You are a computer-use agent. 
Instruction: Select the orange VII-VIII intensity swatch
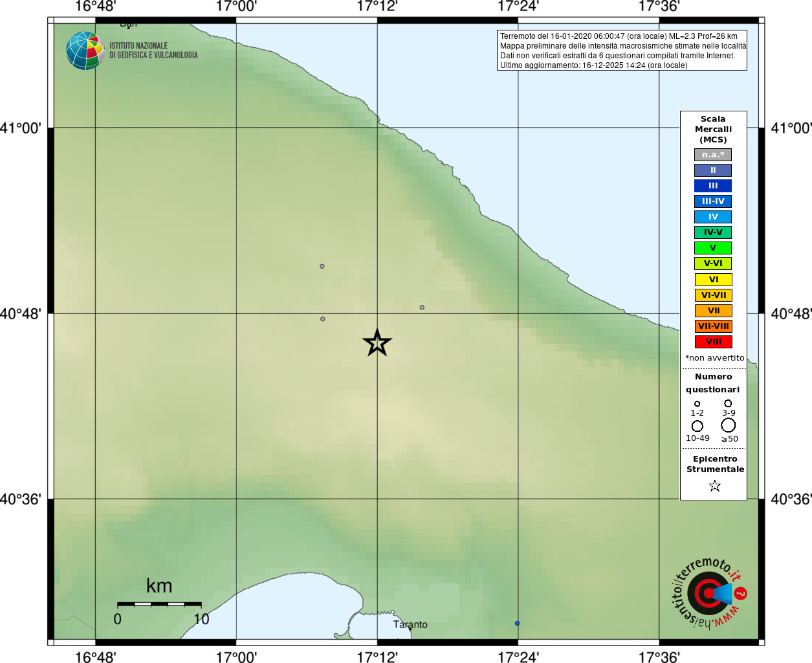[714, 326]
